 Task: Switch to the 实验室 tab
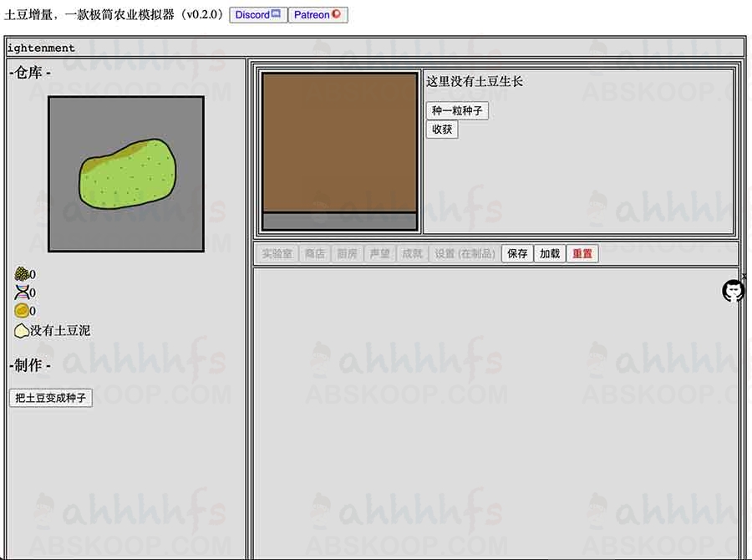point(277,253)
